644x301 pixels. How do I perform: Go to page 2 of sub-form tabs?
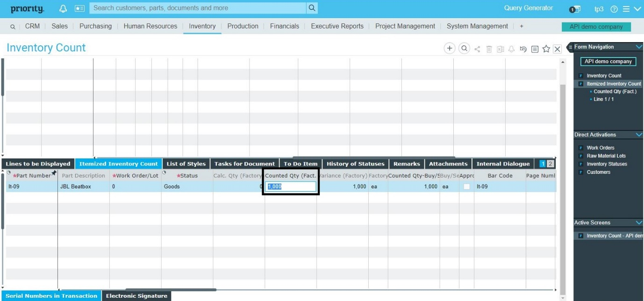click(x=550, y=164)
